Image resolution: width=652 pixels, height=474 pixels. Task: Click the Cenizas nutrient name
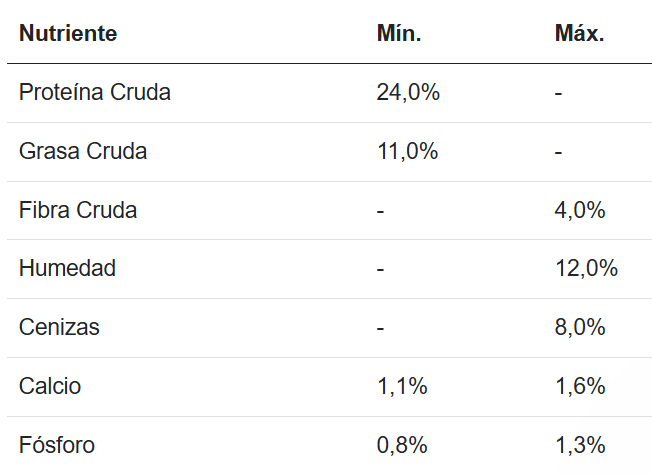(60, 328)
